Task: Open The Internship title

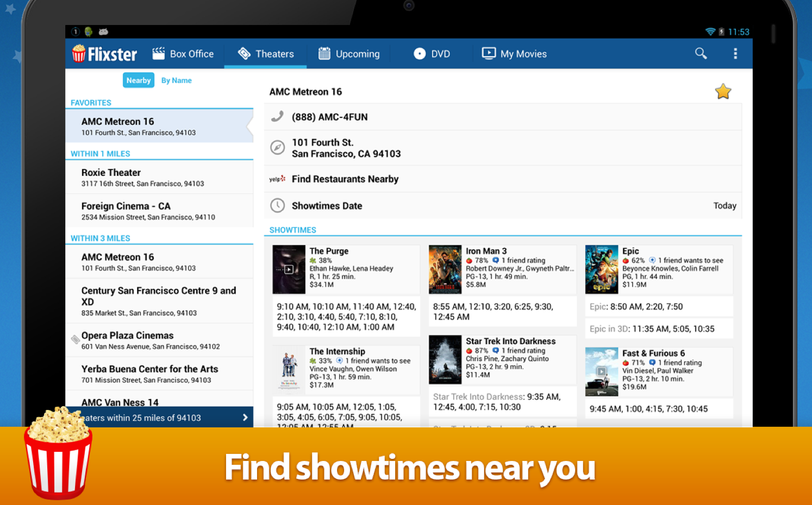Action: pyautogui.click(x=337, y=351)
